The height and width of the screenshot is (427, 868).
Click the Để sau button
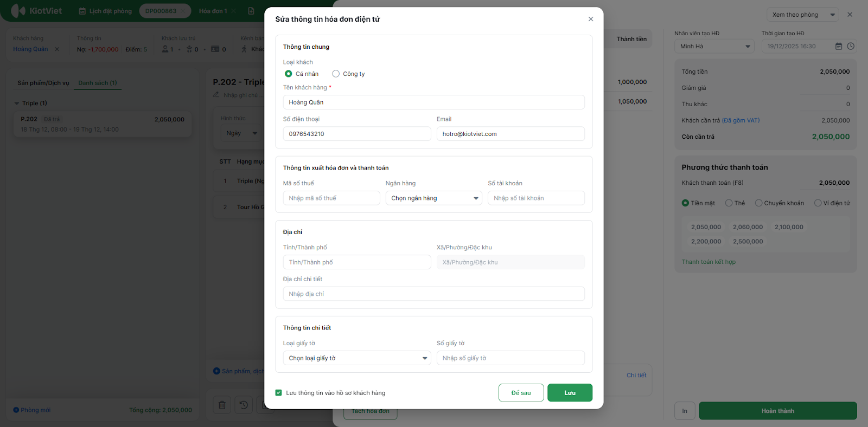521,393
